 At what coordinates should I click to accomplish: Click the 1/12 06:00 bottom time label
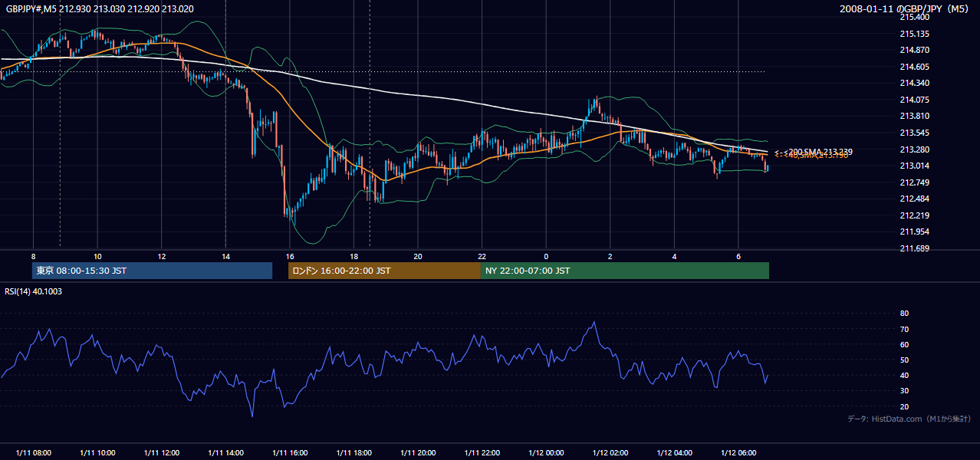(x=738, y=453)
